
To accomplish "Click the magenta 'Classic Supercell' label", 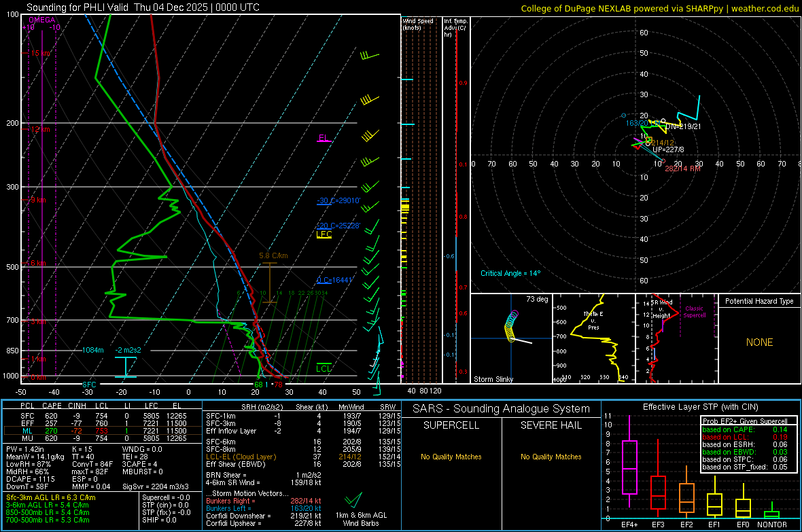I will pos(694,312).
